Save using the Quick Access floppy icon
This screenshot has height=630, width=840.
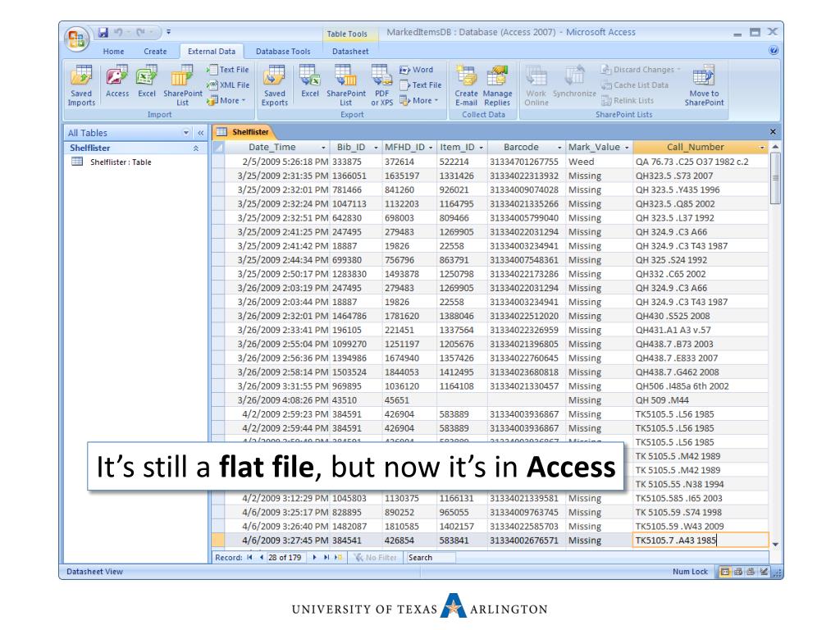pos(103,33)
